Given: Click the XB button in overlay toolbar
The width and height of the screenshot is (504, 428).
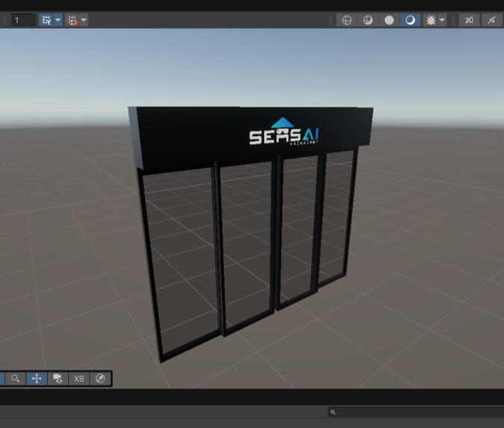Looking at the screenshot, I should tap(79, 379).
